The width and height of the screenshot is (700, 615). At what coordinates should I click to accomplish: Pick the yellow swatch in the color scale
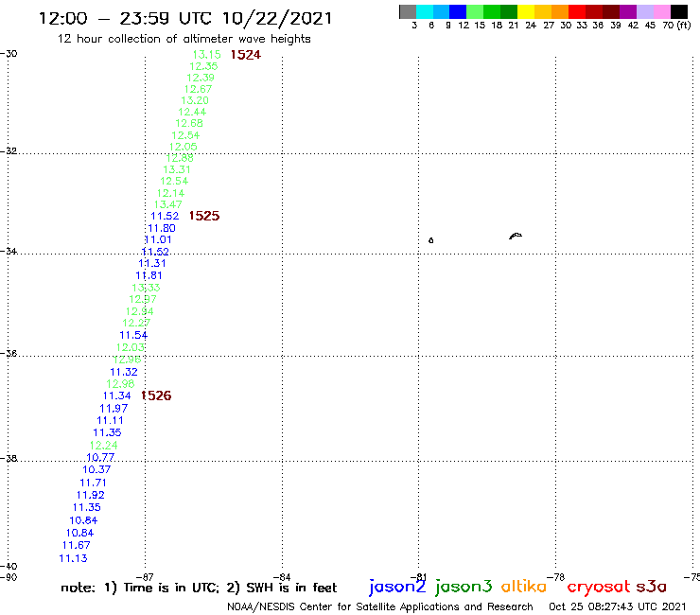pos(526,11)
